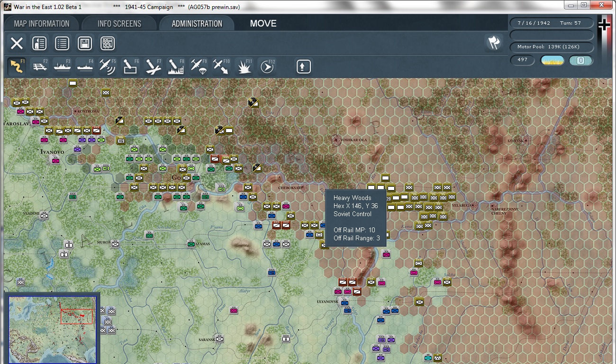Image resolution: width=616 pixels, height=364 pixels.
Task: Click the 0 counter pill in status panel
Action: pos(581,61)
